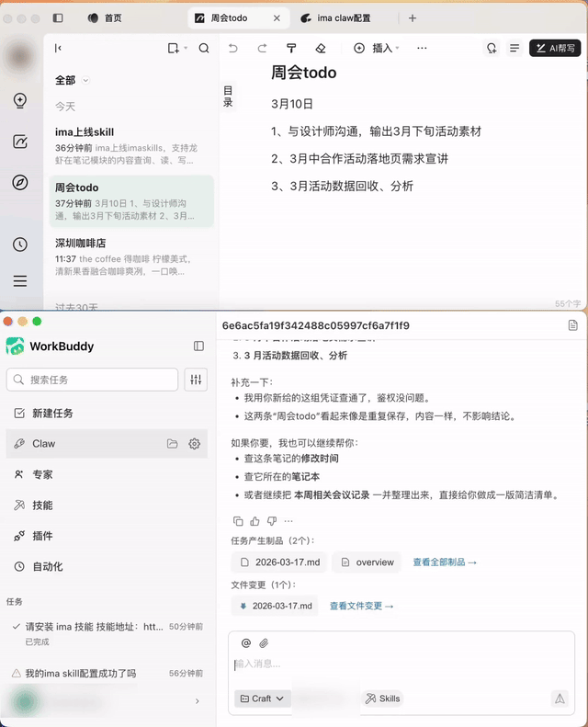Switch to the 首页 tab
Image resolution: width=588 pixels, height=727 pixels.
(105, 18)
